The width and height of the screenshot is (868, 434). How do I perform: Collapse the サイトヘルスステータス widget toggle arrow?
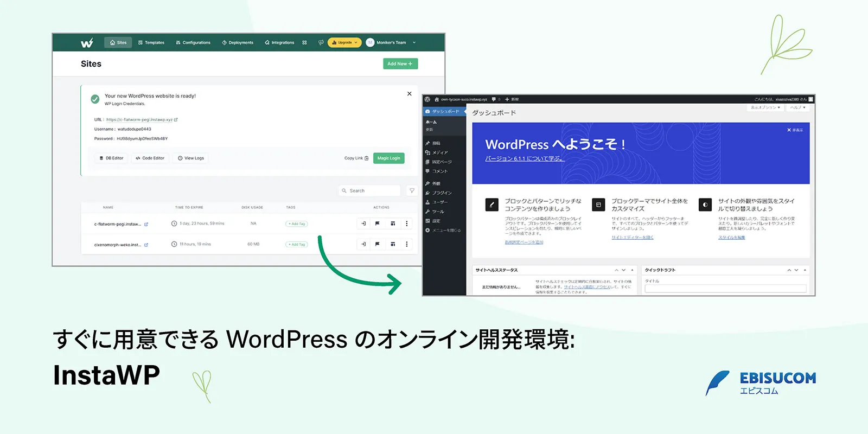point(632,270)
